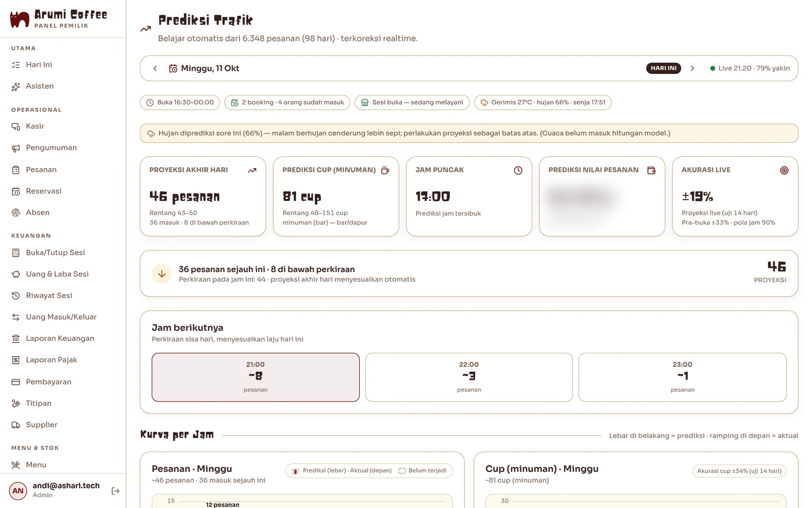Click the Live 21.20 · 79% yakin status
Image resolution: width=812 pixels, height=508 pixels.
pyautogui.click(x=750, y=68)
